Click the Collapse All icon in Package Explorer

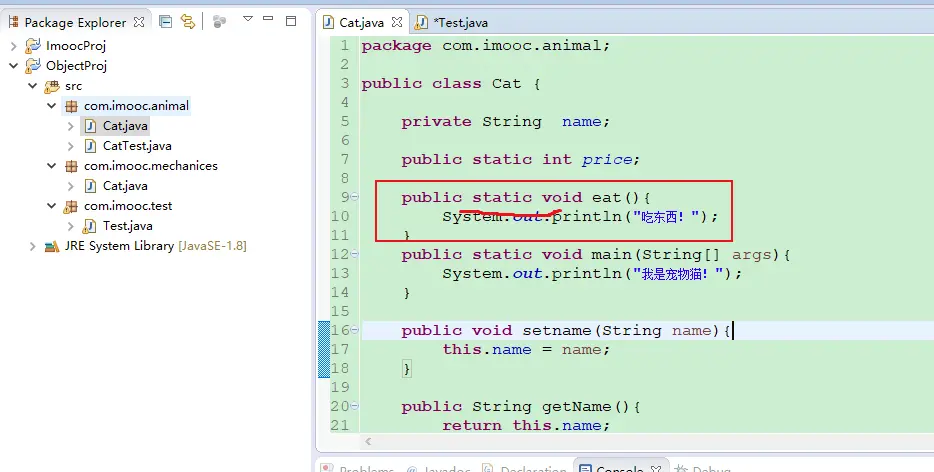pos(166,21)
